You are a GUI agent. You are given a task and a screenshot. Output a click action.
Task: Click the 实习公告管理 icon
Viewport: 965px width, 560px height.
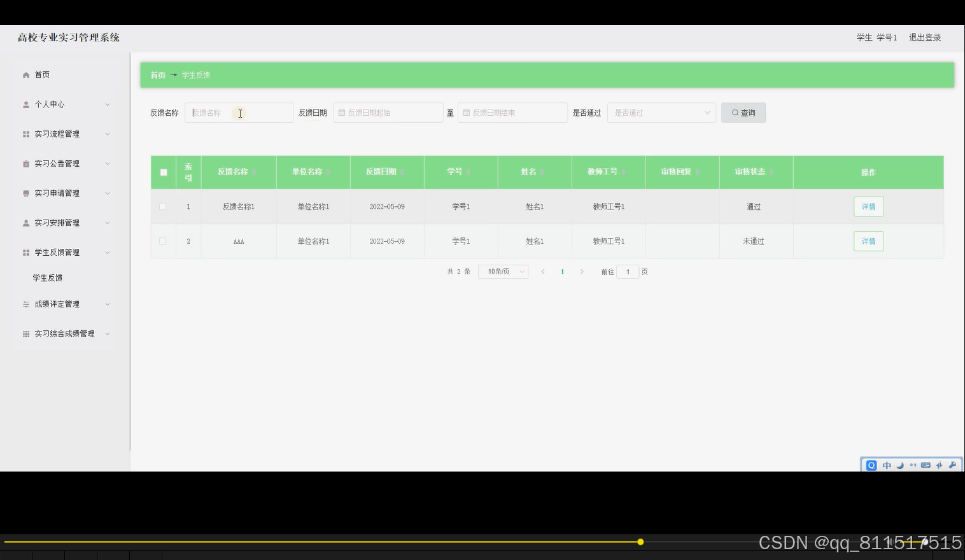[26, 164]
